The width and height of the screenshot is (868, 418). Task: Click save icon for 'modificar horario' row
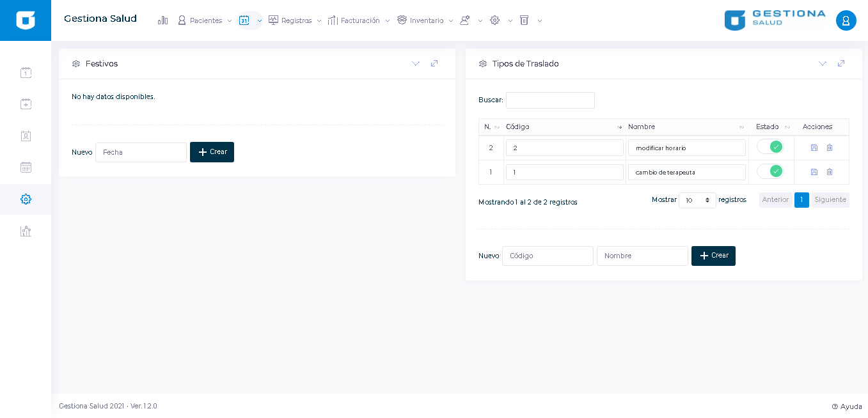[814, 148]
